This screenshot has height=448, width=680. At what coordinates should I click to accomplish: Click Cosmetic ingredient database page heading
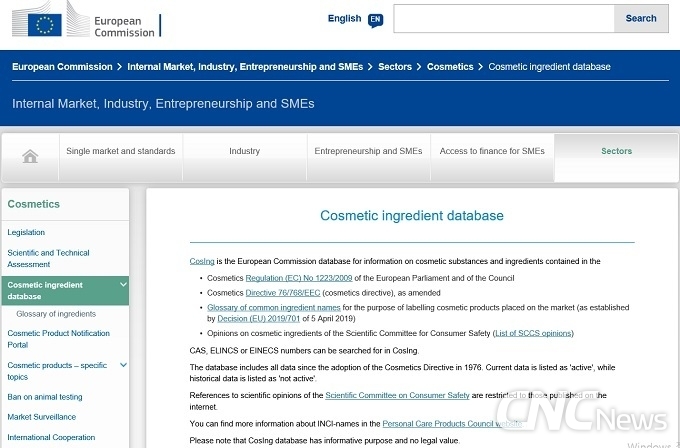[412, 216]
